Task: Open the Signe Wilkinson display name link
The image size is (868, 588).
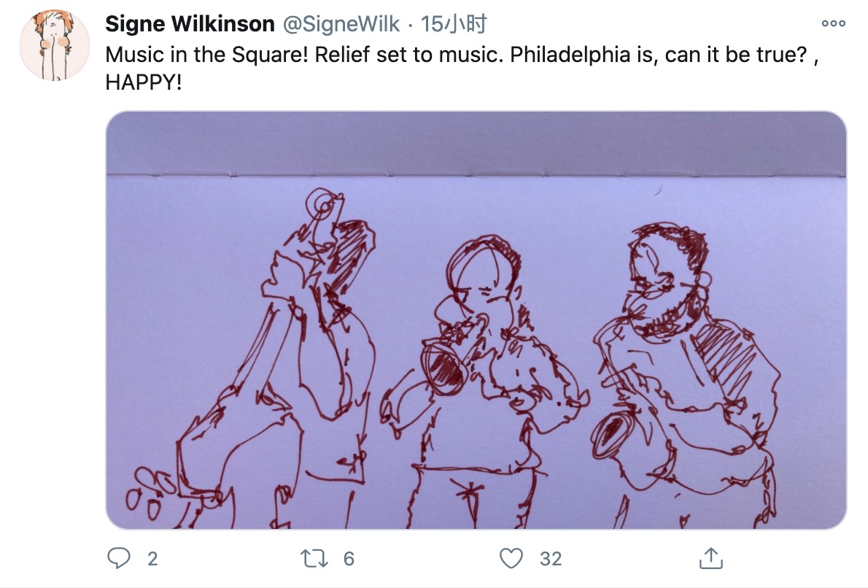Action: (x=190, y=24)
